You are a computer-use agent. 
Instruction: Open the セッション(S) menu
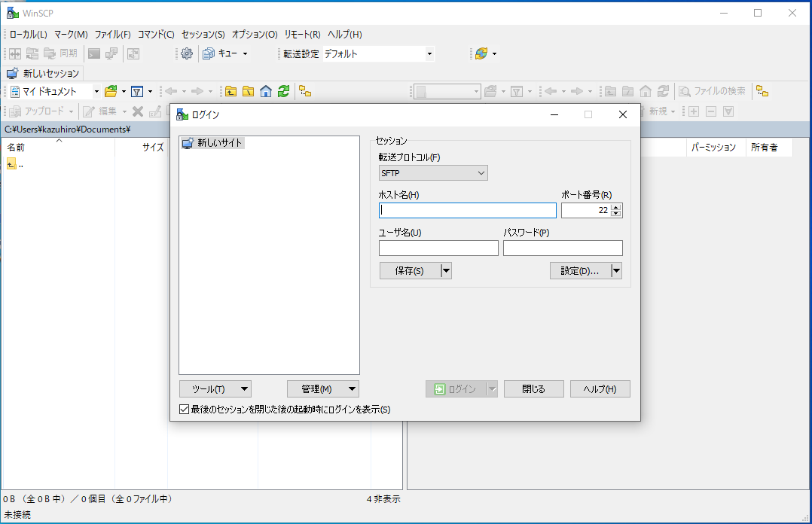(203, 35)
